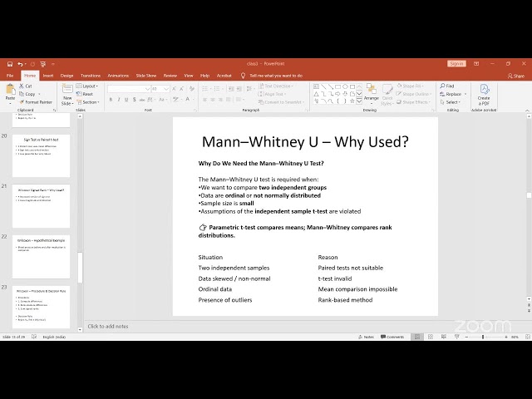Expand the Select dropdown

(x=451, y=102)
